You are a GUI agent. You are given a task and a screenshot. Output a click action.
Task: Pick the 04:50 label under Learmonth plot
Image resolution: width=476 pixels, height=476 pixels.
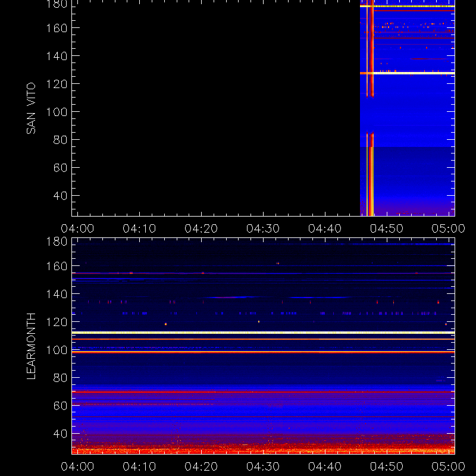point(387,466)
